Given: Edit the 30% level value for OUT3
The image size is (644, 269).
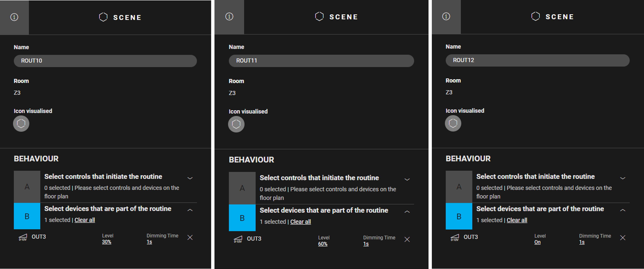Looking at the screenshot, I should click(x=107, y=242).
